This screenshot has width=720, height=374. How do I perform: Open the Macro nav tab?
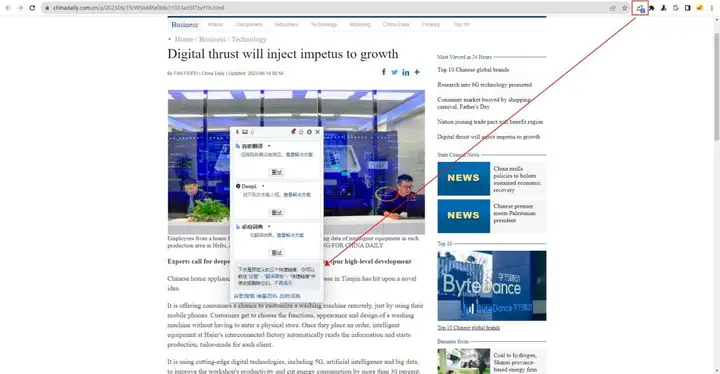tap(215, 24)
